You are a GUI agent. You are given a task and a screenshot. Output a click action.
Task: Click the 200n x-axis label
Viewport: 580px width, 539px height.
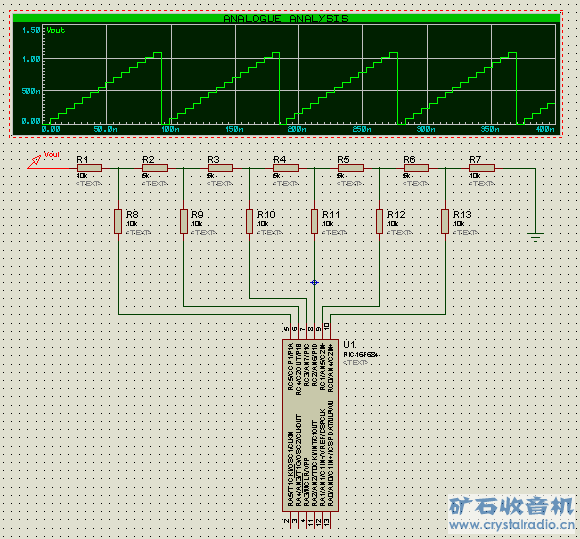pyautogui.click(x=297, y=129)
